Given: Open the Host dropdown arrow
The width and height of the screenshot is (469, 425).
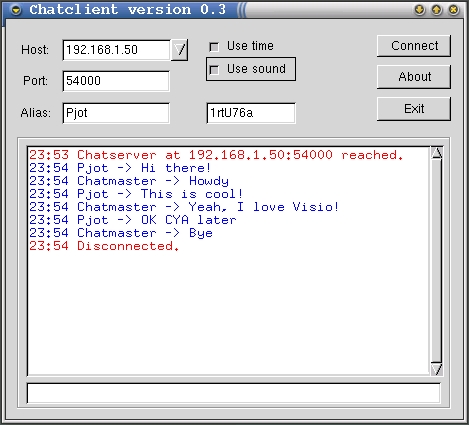Looking at the screenshot, I should pyautogui.click(x=179, y=50).
